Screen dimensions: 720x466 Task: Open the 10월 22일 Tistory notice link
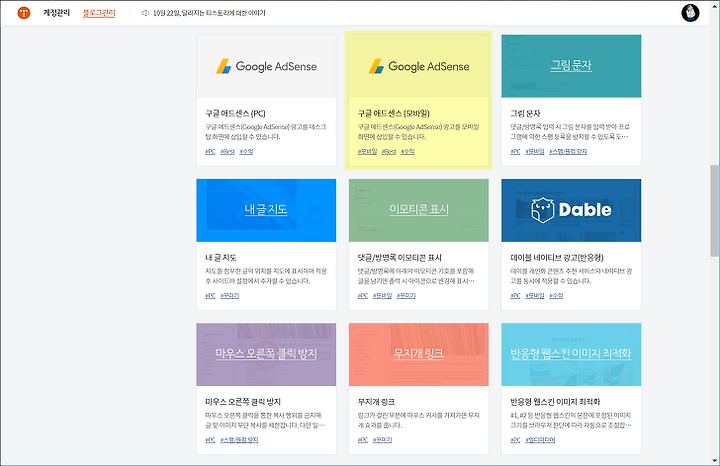pyautogui.click(x=209, y=13)
